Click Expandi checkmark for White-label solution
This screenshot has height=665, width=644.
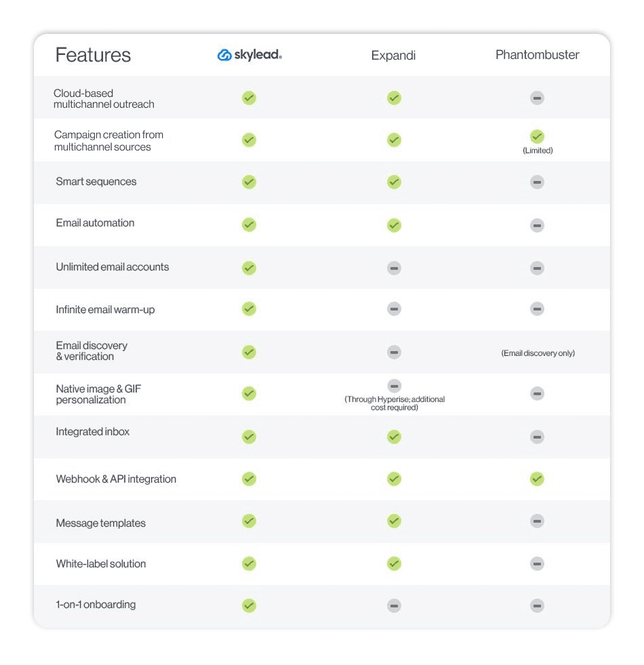(394, 563)
